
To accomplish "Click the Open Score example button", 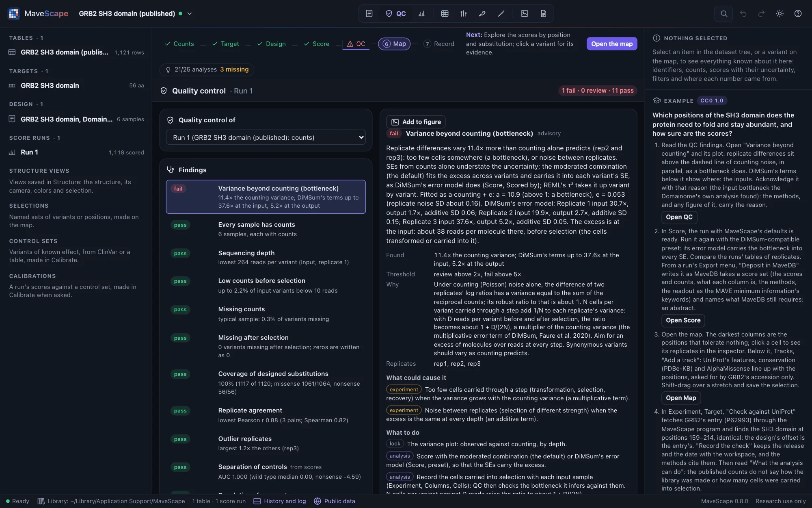I will pyautogui.click(x=683, y=321).
